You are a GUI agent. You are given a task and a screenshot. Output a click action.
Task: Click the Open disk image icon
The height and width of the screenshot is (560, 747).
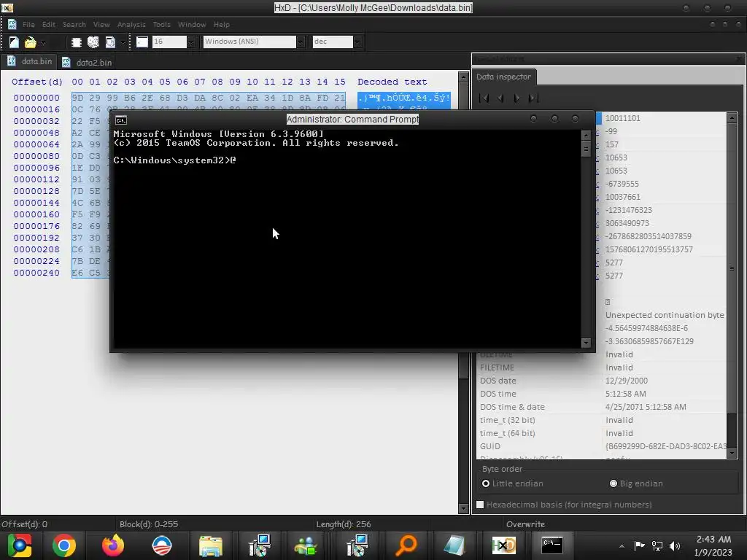click(111, 42)
